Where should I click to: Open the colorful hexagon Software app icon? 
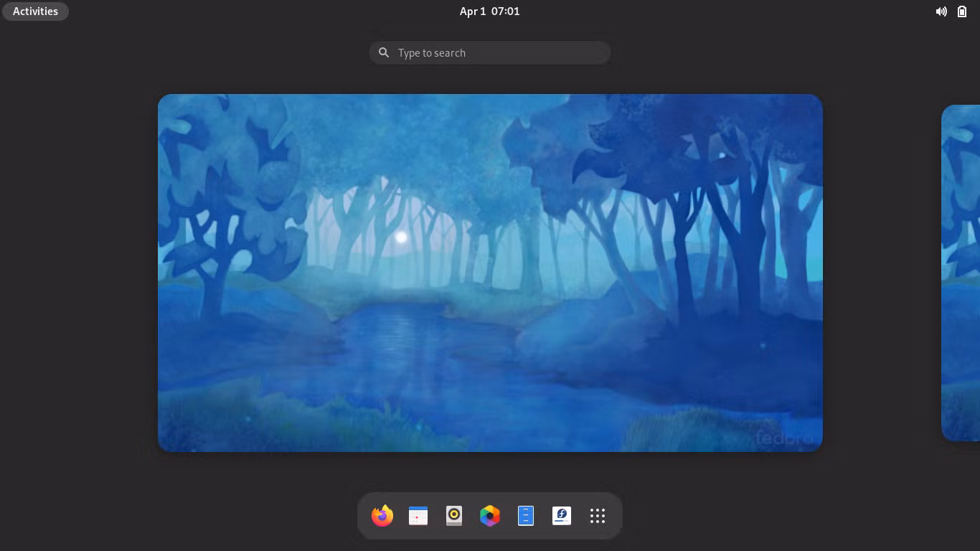click(490, 516)
